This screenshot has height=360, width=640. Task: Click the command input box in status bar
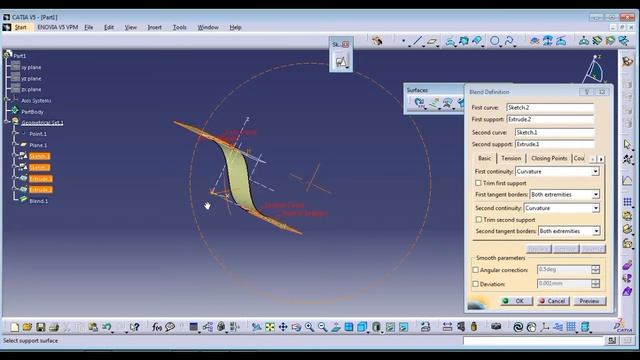(x=532, y=340)
